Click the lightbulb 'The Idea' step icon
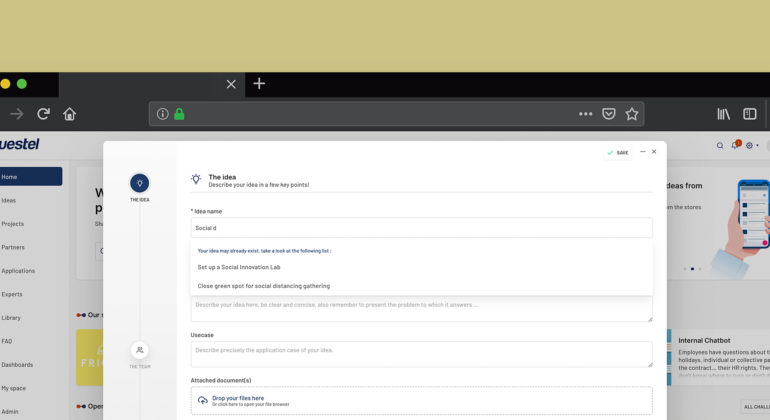 coord(139,183)
